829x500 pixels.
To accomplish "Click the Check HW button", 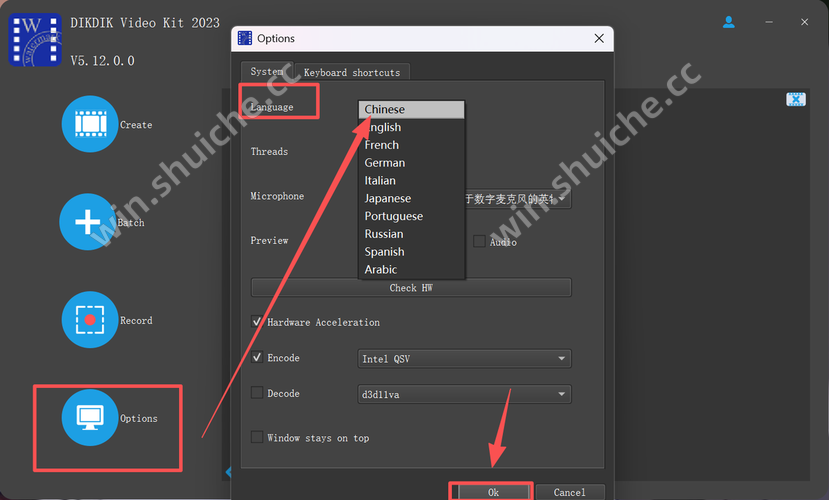I will [x=411, y=288].
